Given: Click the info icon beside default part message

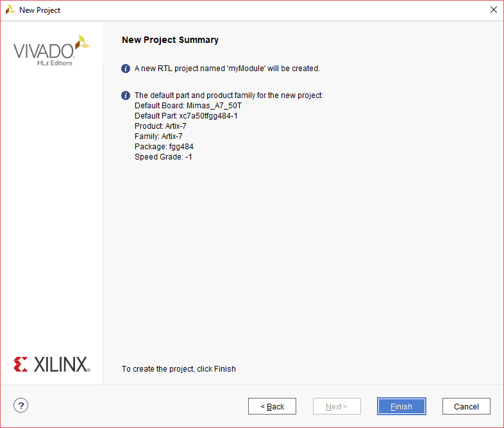Looking at the screenshot, I should [126, 95].
